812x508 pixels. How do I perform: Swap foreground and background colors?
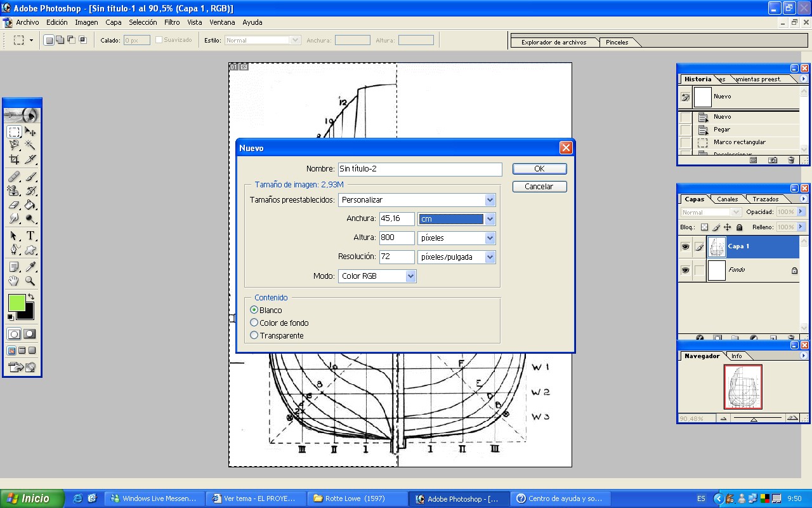pyautogui.click(x=30, y=297)
